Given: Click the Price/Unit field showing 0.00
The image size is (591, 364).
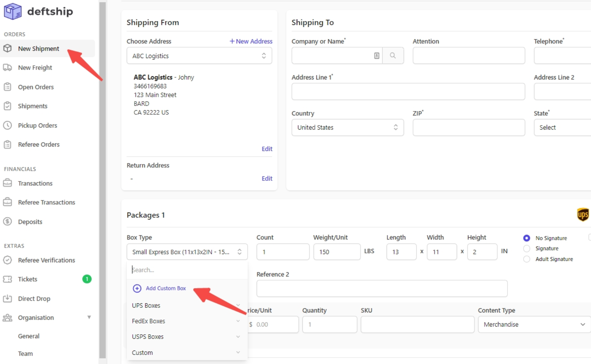Looking at the screenshot, I should click(x=273, y=324).
